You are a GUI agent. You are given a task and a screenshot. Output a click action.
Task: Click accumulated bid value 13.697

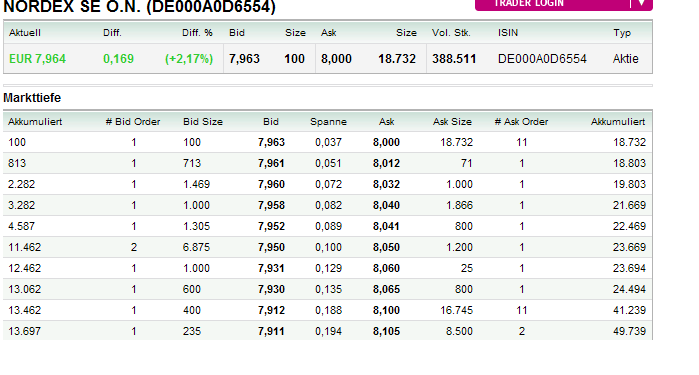tap(25, 331)
